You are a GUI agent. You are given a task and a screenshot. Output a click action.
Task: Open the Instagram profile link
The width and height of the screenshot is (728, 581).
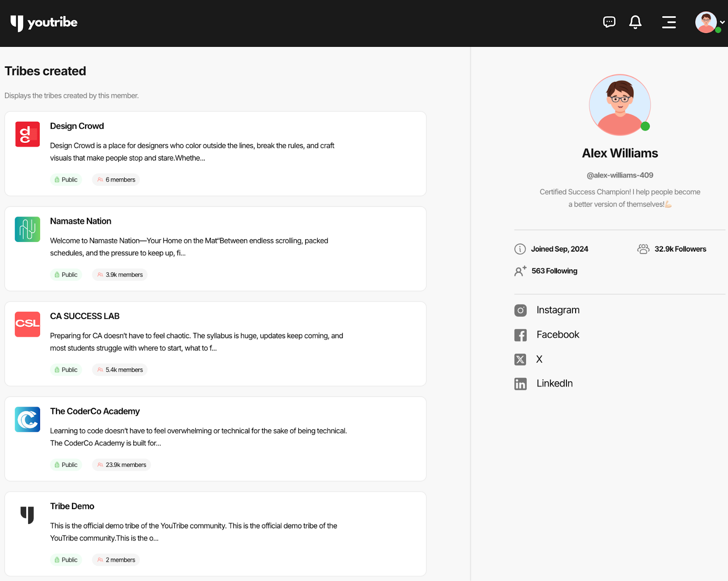pyautogui.click(x=557, y=310)
